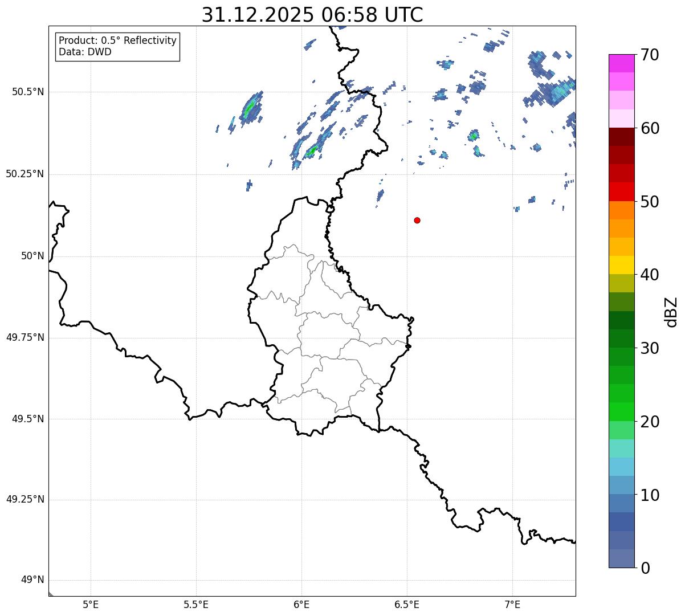
Task: Click the 50.25°N latitude label
Action: point(25,174)
